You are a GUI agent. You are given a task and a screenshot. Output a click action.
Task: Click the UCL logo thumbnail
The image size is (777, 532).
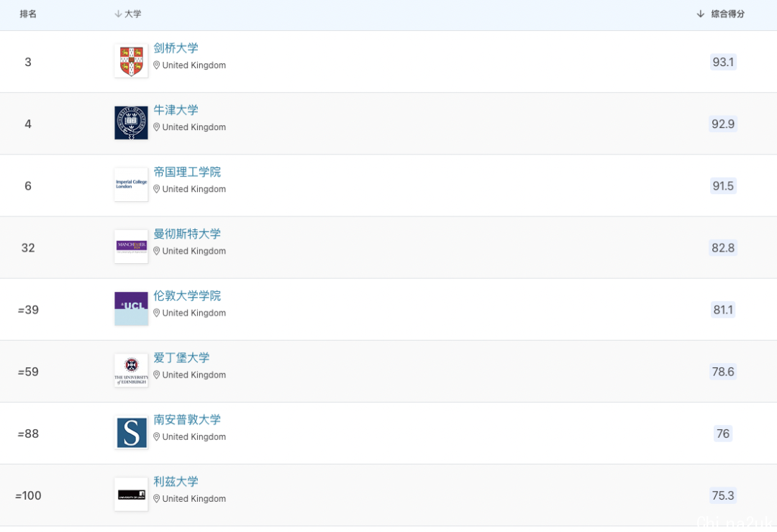(x=132, y=308)
